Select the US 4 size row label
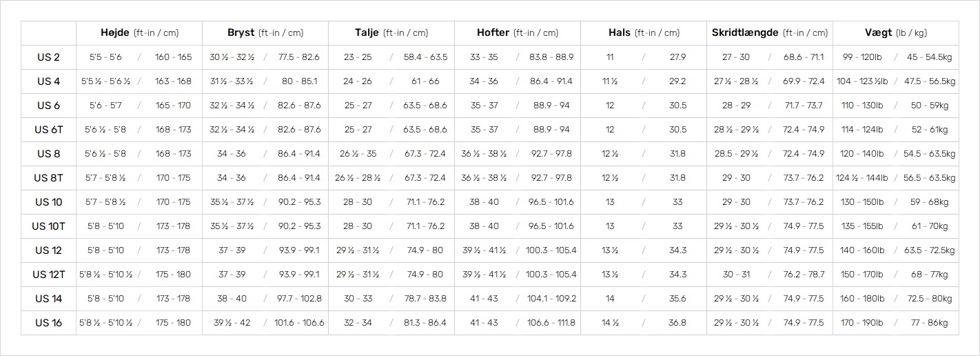The width and height of the screenshot is (980, 356). pos(48,81)
